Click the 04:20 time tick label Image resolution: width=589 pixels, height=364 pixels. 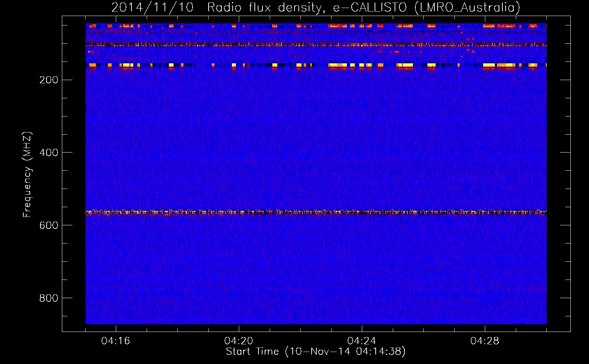[x=239, y=341]
